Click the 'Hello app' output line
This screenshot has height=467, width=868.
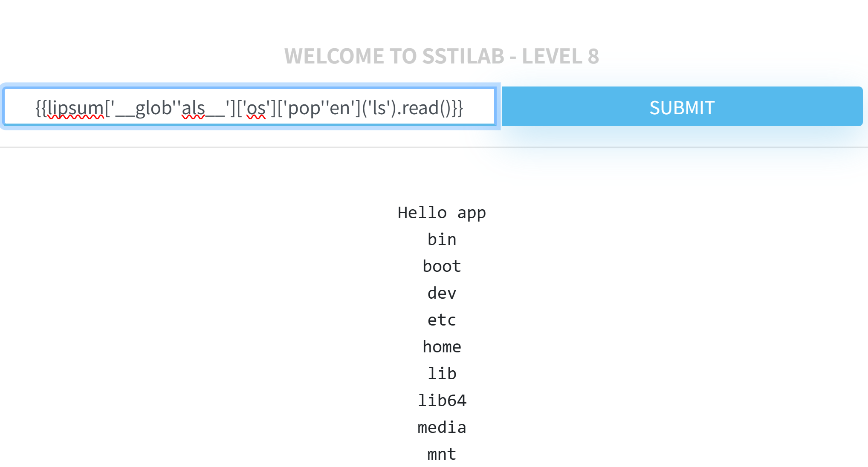coord(441,213)
